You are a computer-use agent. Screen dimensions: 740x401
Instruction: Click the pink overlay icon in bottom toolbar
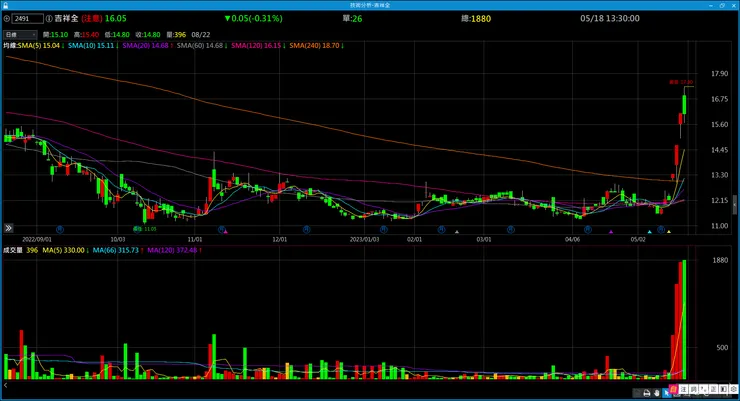click(x=673, y=389)
